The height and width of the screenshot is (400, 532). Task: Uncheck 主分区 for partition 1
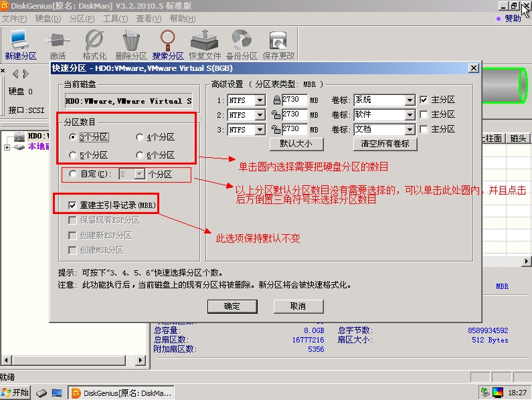424,100
